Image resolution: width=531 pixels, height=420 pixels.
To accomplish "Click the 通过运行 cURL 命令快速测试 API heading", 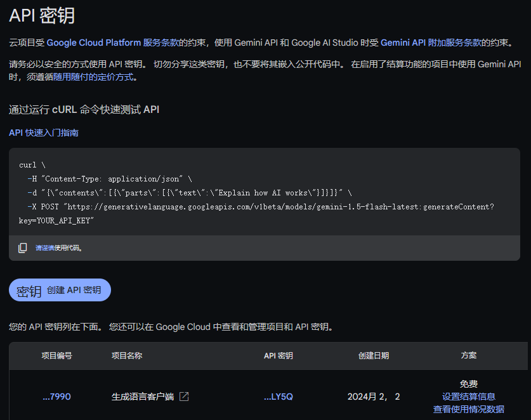I will (84, 110).
